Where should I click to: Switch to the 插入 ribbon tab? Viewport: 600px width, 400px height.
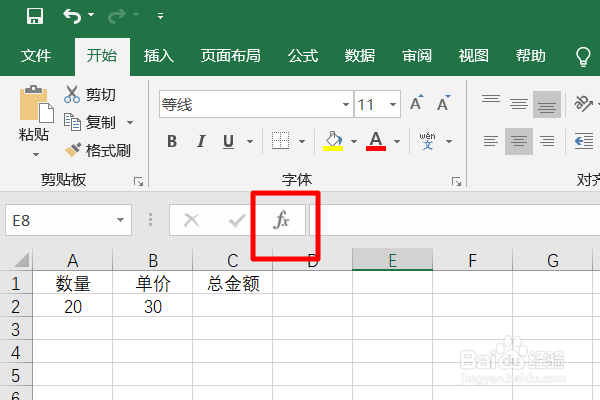(159, 56)
